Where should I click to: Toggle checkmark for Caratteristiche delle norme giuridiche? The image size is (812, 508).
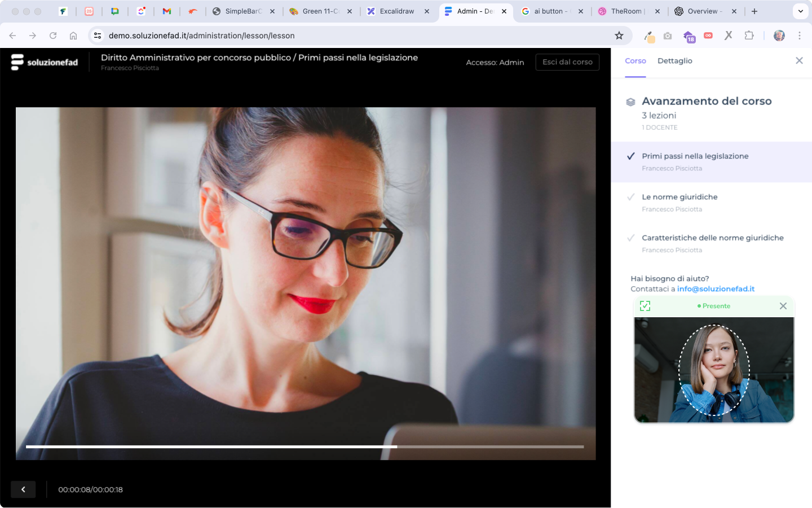click(x=631, y=238)
